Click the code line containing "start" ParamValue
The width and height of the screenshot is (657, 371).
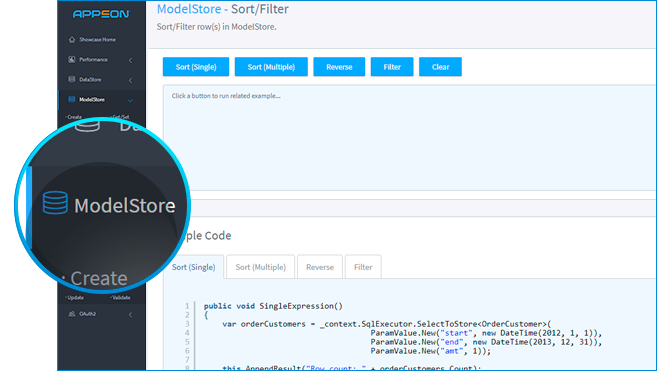pos(486,333)
